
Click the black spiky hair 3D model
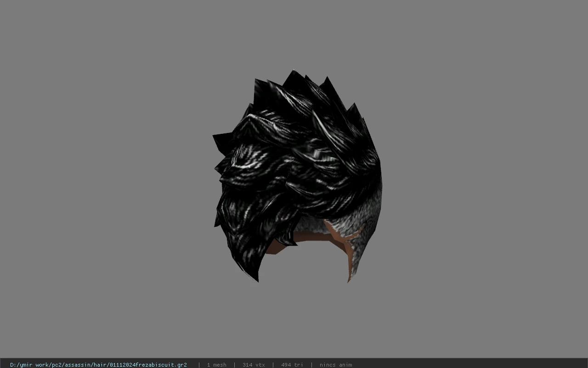tap(297, 176)
